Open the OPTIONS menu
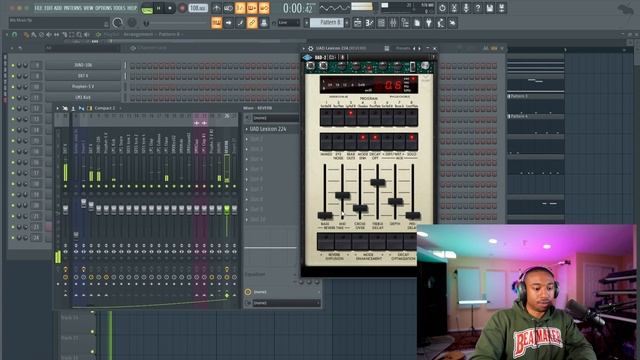Image resolution: width=640 pixels, height=360 pixels. (x=103, y=8)
